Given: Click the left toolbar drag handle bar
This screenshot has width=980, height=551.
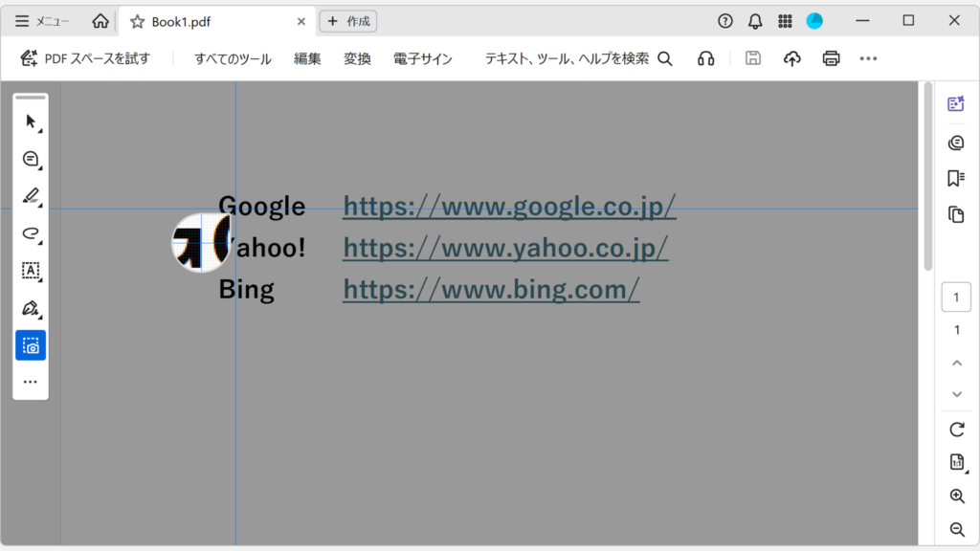Looking at the screenshot, I should (x=31, y=98).
